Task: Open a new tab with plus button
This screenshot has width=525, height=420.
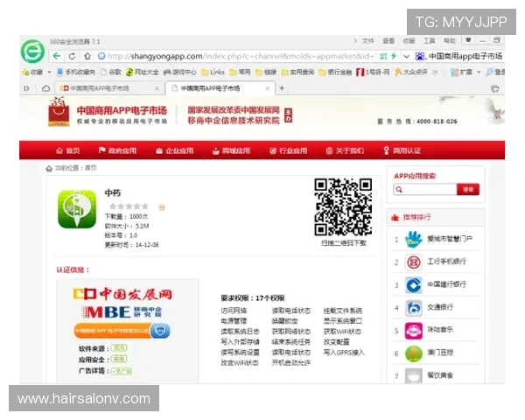Action: (x=282, y=88)
